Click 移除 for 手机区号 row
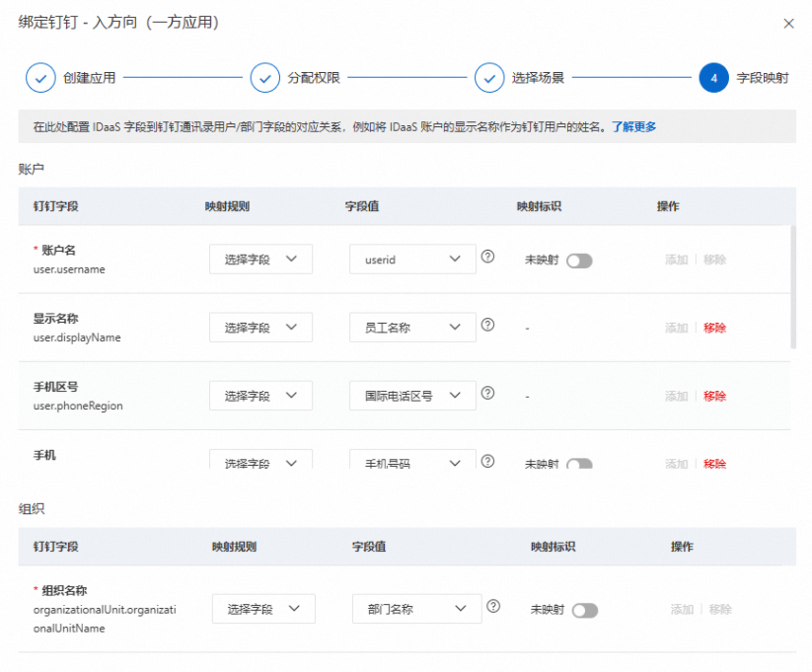812x672 pixels. point(714,397)
